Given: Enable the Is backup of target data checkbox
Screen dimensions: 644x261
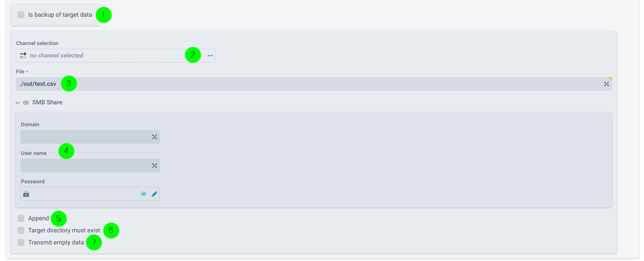Looking at the screenshot, I should click(x=21, y=15).
